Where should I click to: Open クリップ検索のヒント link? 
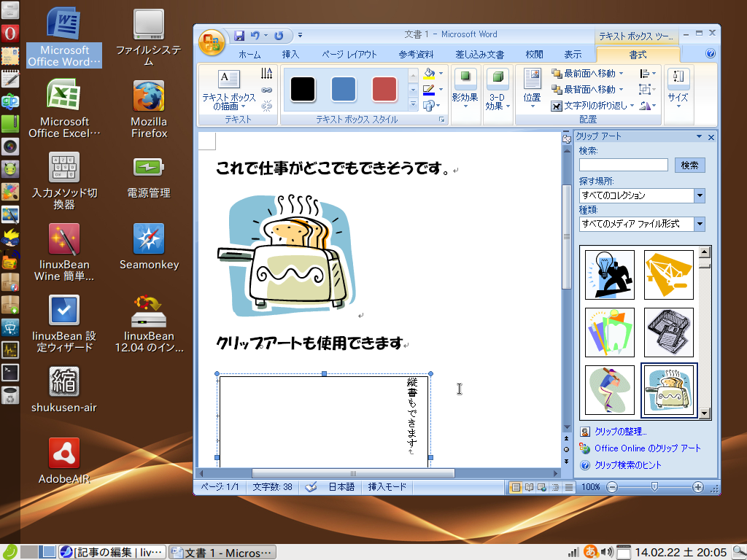[x=628, y=465]
